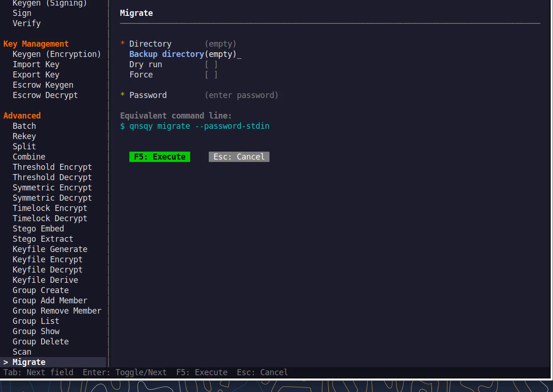Open the Export Key item
Viewport: 553px width, 392px height.
click(x=36, y=75)
